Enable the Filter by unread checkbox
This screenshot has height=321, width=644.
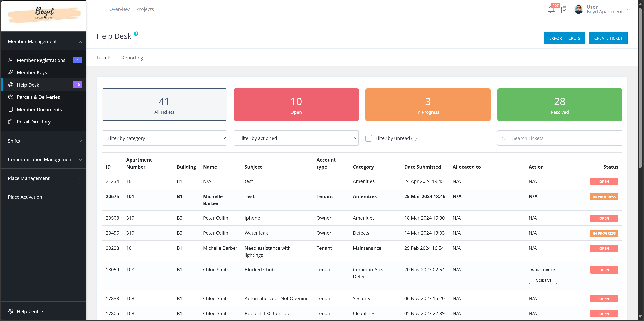click(369, 138)
